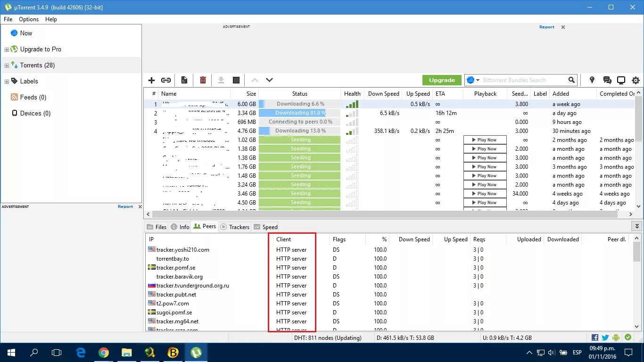This screenshot has width=644, height=362.
Task: Click Add Torrent from URL link icon
Action: pos(166,80)
